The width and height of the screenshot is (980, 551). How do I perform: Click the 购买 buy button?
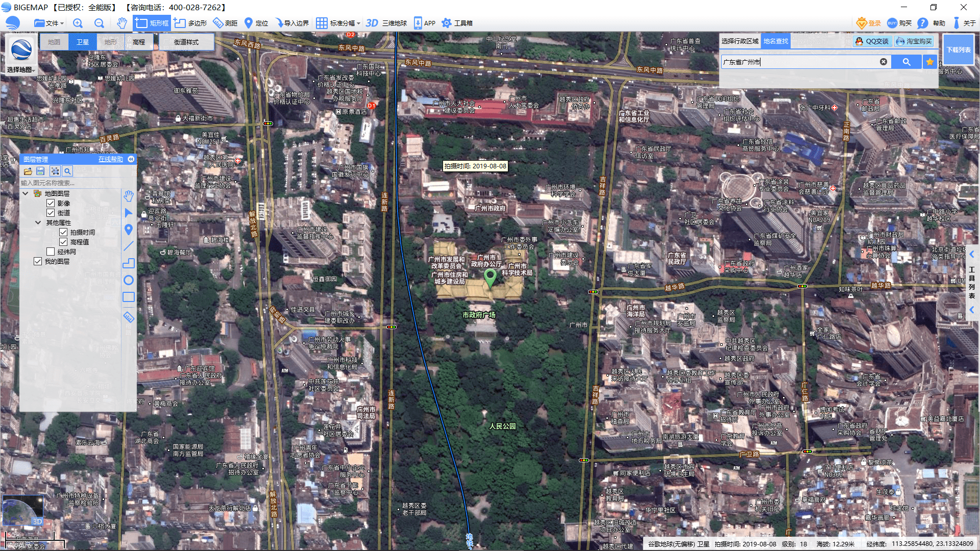(x=899, y=23)
